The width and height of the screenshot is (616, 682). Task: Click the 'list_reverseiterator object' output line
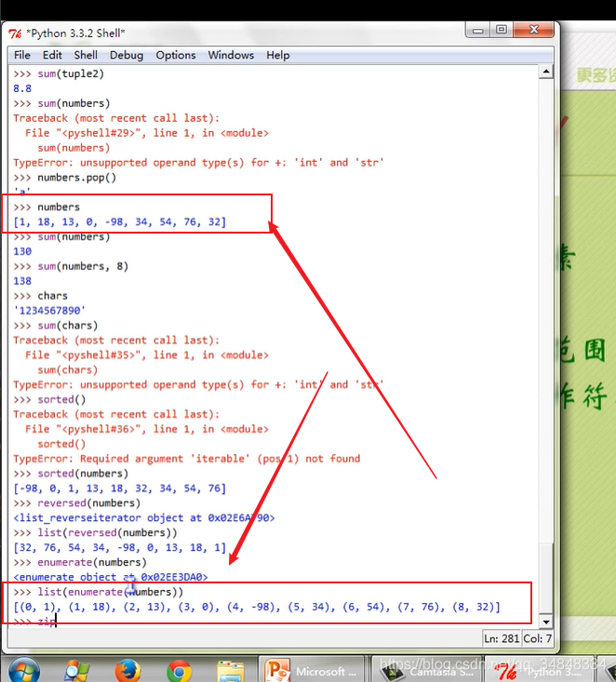144,517
